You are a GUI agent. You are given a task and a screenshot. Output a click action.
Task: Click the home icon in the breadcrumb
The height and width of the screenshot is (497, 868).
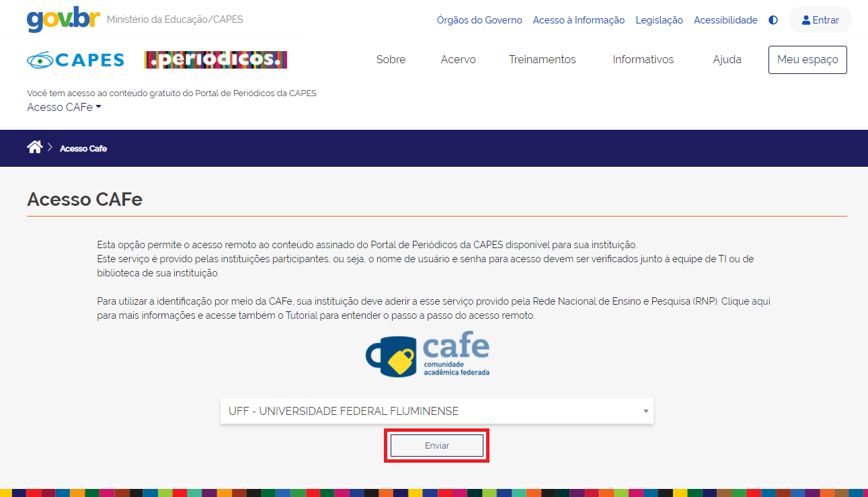coord(34,147)
